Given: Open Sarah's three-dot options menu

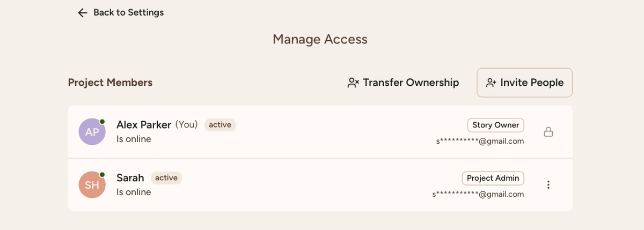Looking at the screenshot, I should [548, 185].
